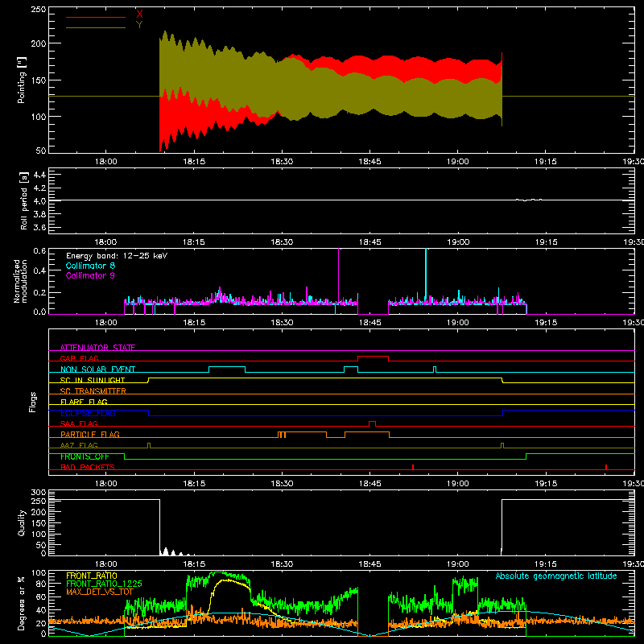Click the SC_TRANSMITTER flag label

(93, 391)
